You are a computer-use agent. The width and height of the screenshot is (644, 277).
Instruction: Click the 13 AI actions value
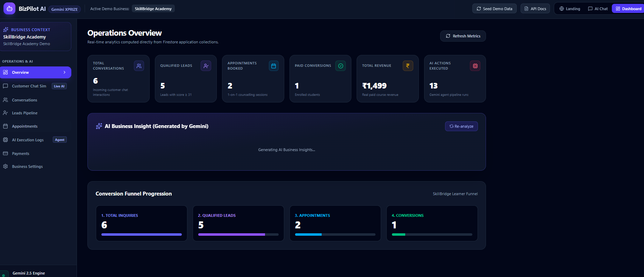point(434,86)
